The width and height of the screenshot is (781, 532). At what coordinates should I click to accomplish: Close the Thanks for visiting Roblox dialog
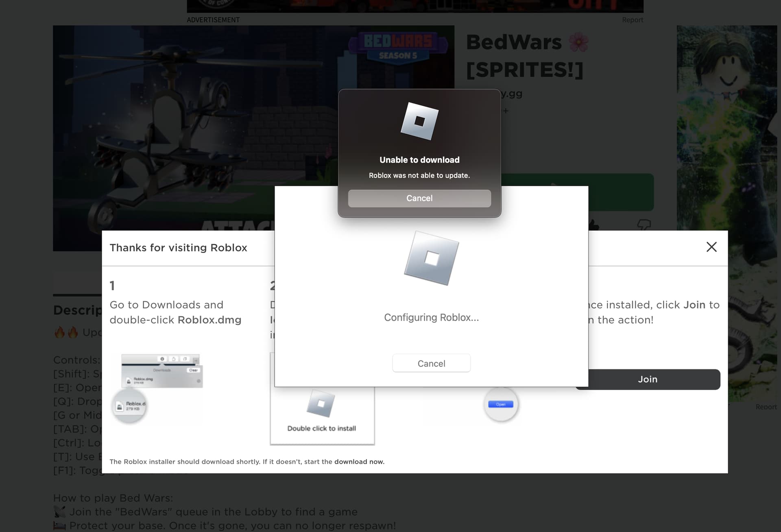click(711, 247)
